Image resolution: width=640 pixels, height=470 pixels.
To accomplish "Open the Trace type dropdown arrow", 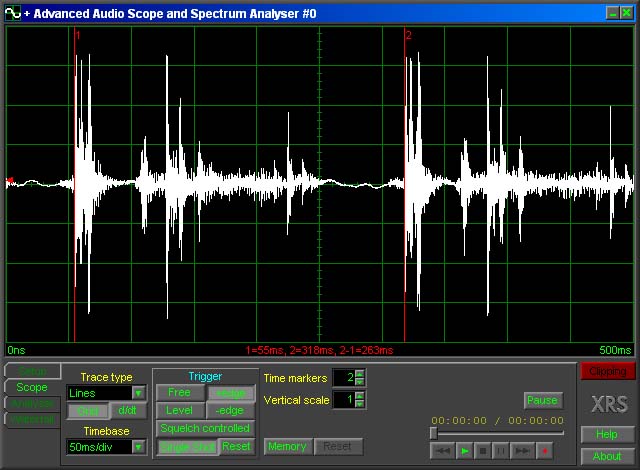I will click(138, 393).
